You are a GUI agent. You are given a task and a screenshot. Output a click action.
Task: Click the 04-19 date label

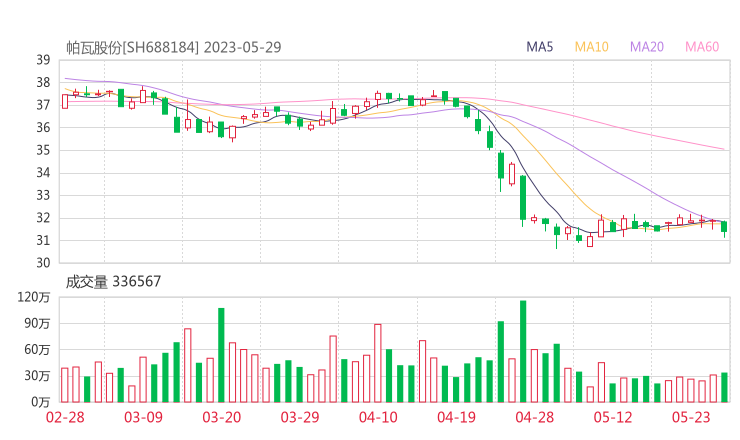coord(456,417)
